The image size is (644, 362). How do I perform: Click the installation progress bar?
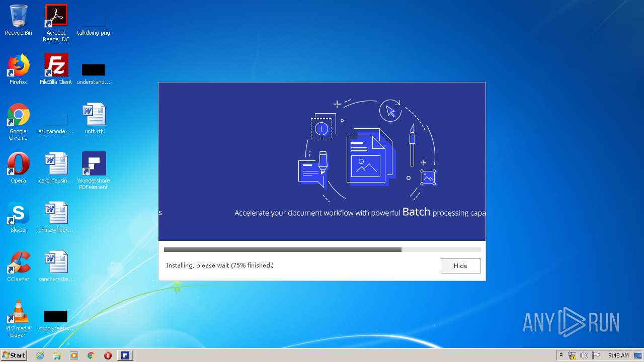pos(322,249)
